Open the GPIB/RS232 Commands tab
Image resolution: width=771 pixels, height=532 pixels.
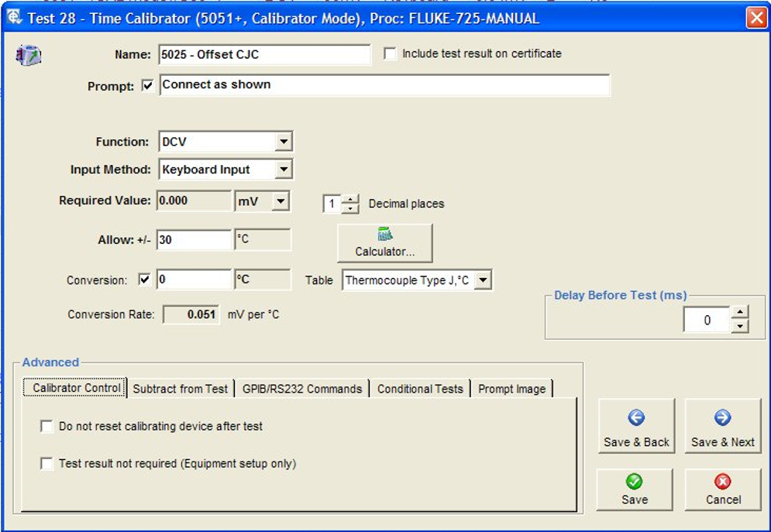click(x=302, y=389)
